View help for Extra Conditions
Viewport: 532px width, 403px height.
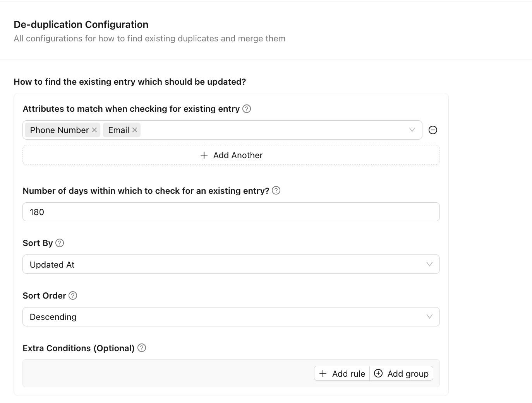coord(142,348)
